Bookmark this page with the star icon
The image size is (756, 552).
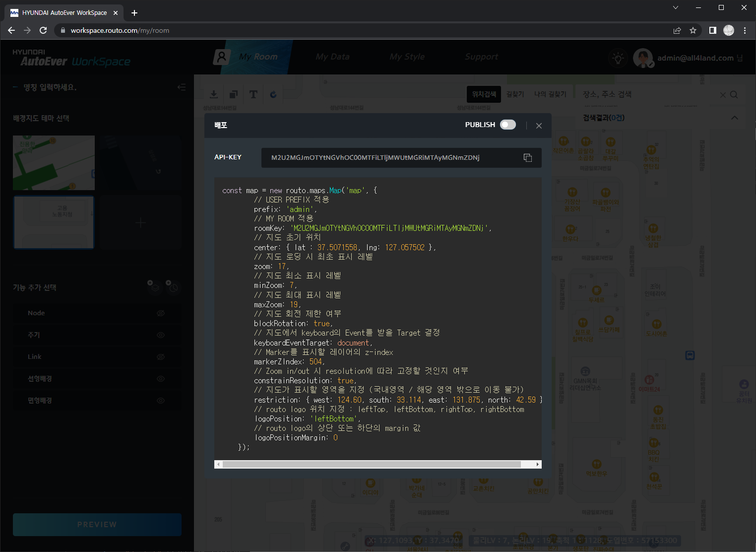[693, 30]
